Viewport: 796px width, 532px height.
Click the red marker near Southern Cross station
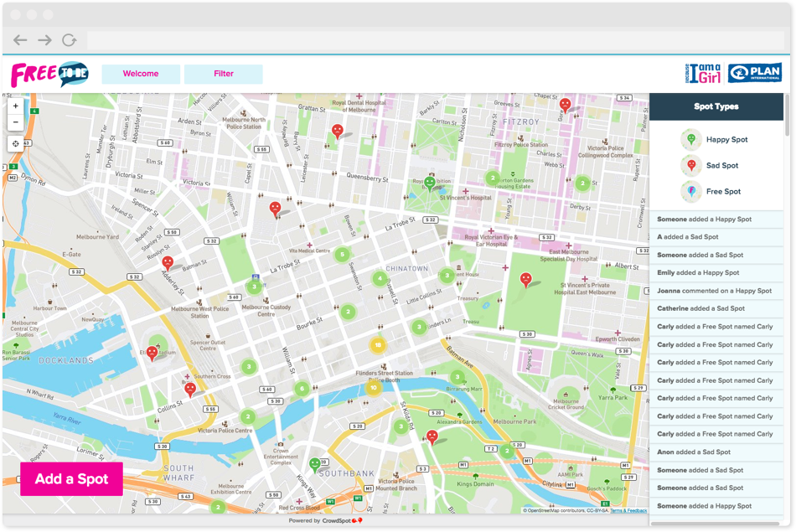coord(189,387)
